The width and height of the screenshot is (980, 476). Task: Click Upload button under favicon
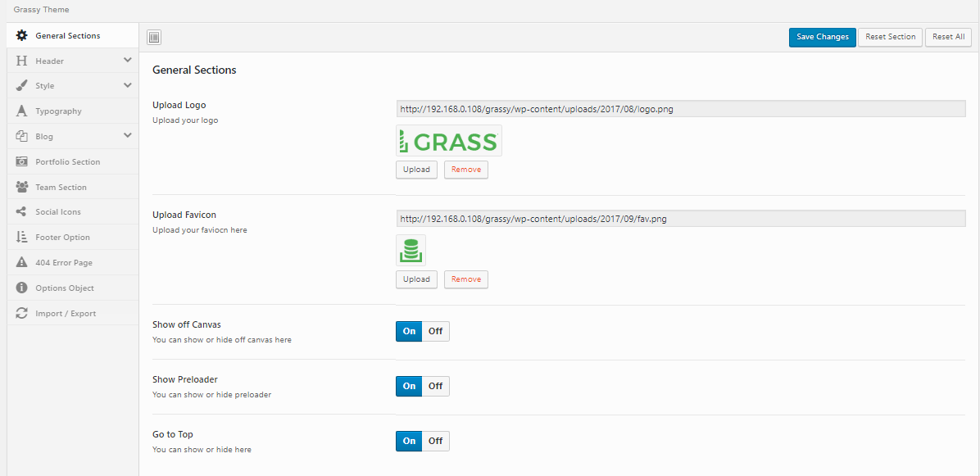pyautogui.click(x=416, y=279)
